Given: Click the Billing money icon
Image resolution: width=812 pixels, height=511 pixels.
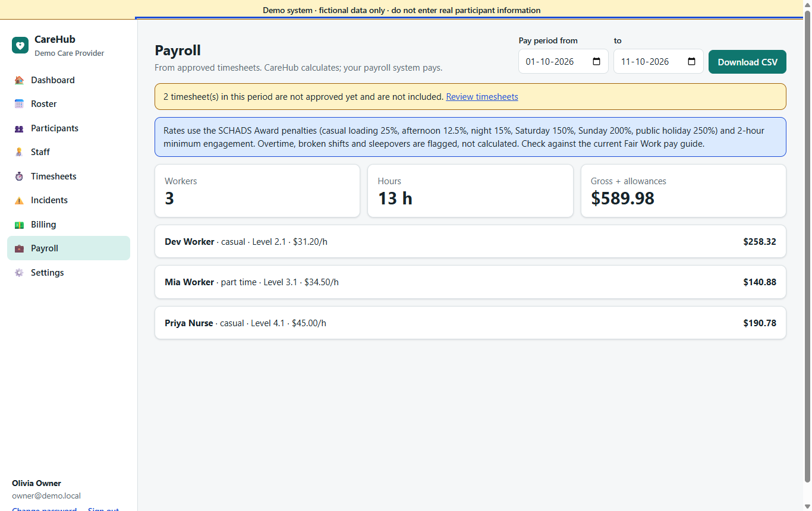Looking at the screenshot, I should tap(19, 225).
